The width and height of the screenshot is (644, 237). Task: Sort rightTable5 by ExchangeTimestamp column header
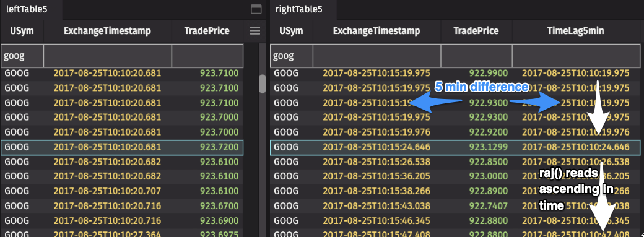[x=376, y=31]
